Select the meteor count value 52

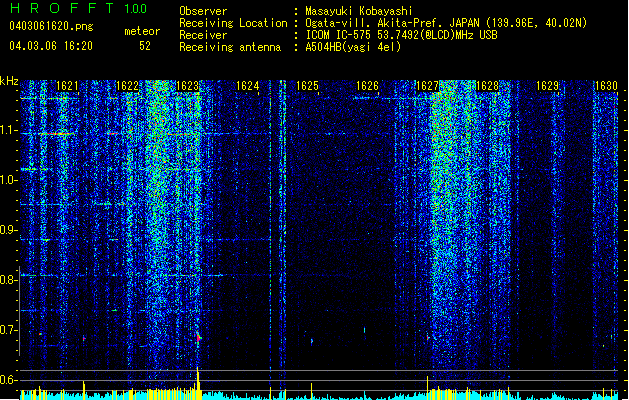pos(145,46)
